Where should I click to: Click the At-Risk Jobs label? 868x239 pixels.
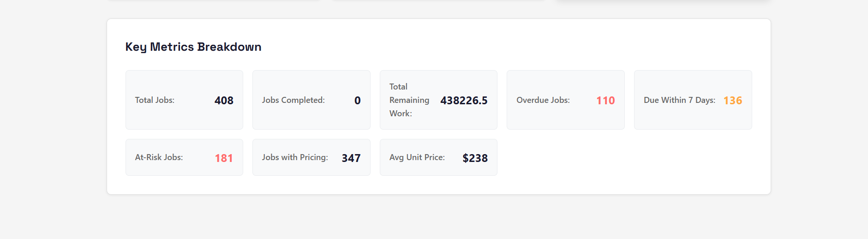click(x=159, y=157)
